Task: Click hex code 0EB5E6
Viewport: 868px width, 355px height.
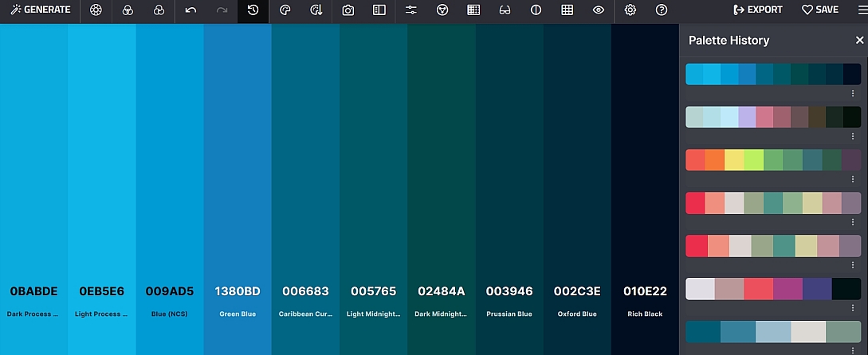Action: tap(101, 291)
